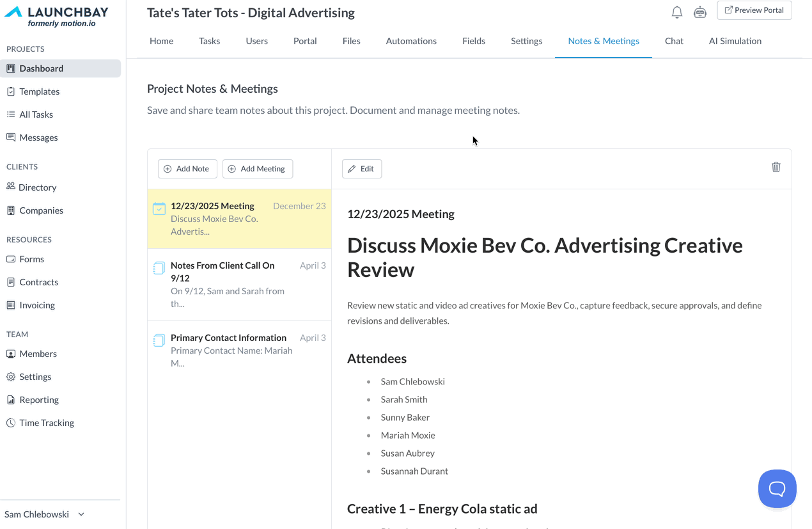Click the Add Meeting button
Screen dimensions: 812x529
coord(258,169)
